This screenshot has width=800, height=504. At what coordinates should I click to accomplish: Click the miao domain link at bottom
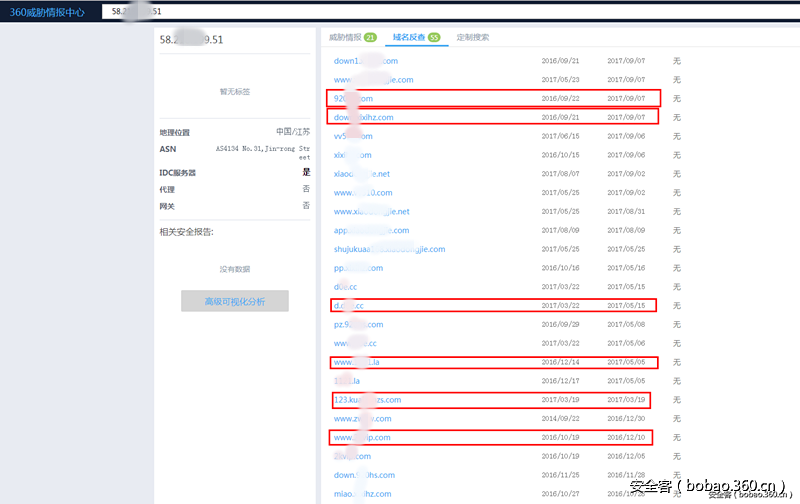[x=362, y=494]
